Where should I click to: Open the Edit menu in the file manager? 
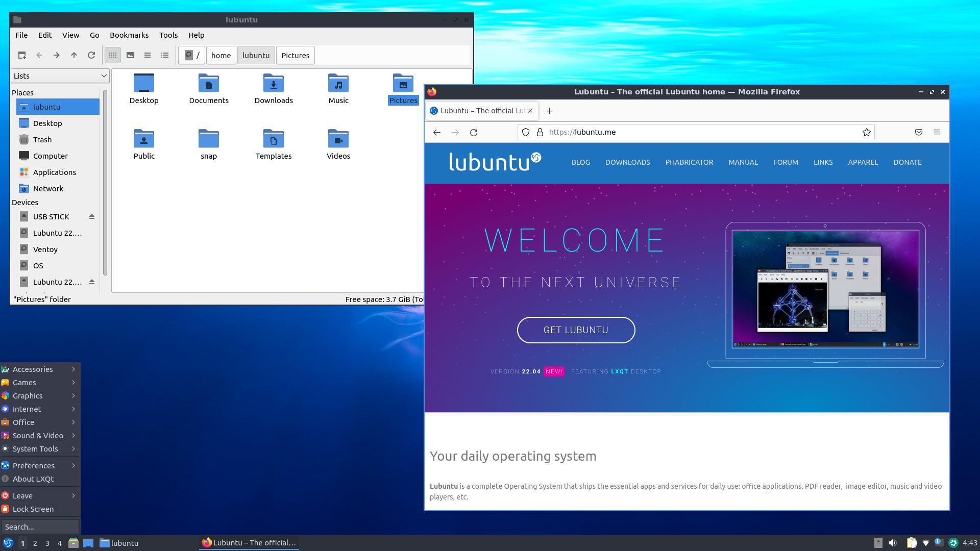point(45,35)
